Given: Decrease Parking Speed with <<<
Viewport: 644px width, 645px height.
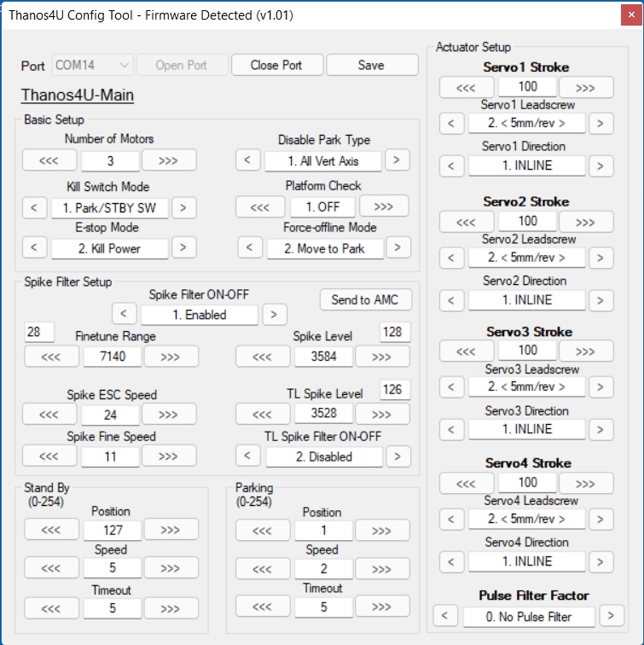Looking at the screenshot, I should pos(263,568).
